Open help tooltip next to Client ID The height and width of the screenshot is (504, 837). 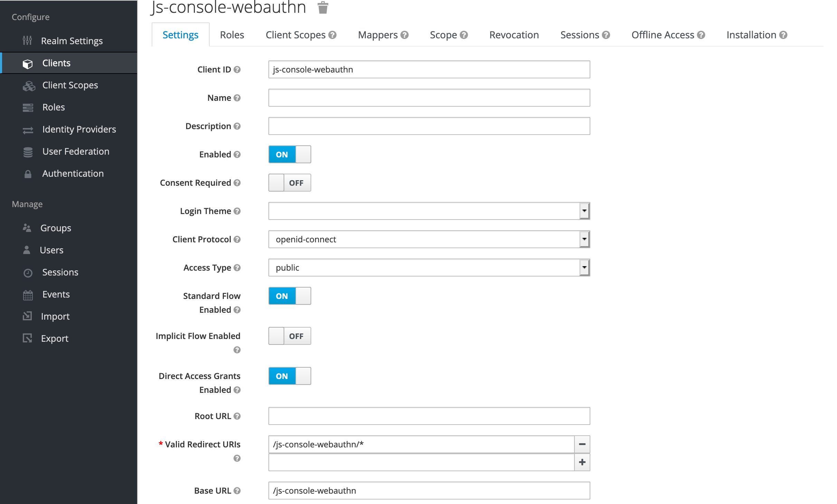coord(237,69)
